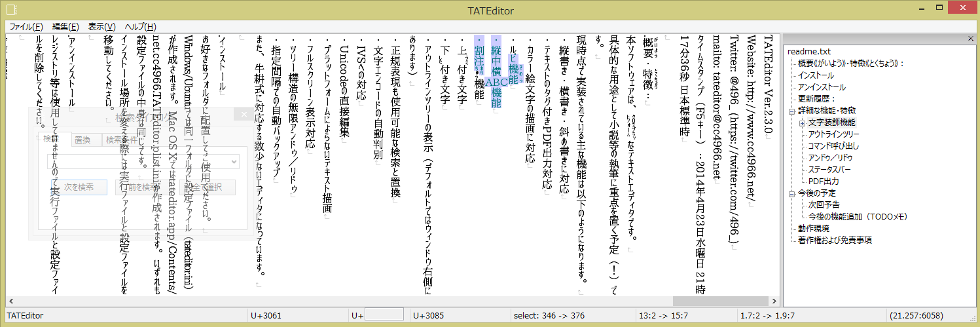980x327 pixels.
Task: Switch to the 検索条件 tab
Action: [122, 140]
